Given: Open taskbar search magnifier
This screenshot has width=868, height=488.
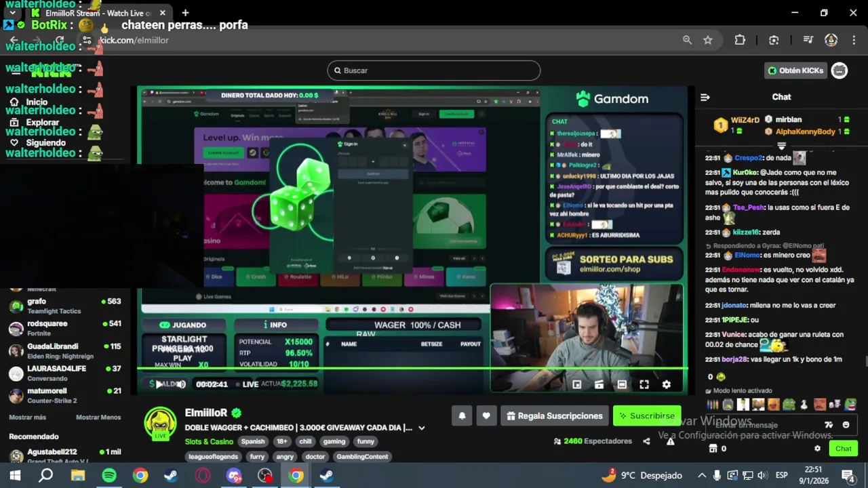Looking at the screenshot, I should pyautogui.click(x=45, y=476).
